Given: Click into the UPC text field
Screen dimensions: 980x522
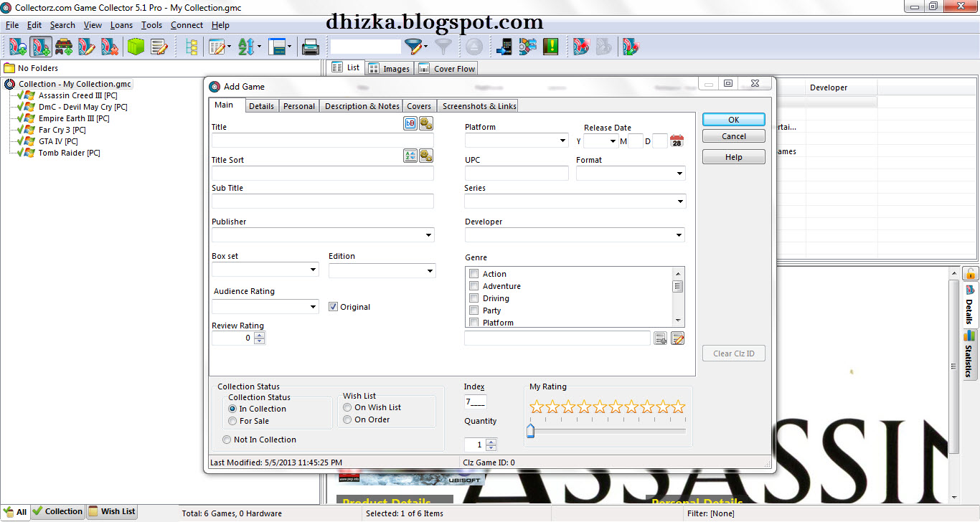Looking at the screenshot, I should [x=517, y=173].
